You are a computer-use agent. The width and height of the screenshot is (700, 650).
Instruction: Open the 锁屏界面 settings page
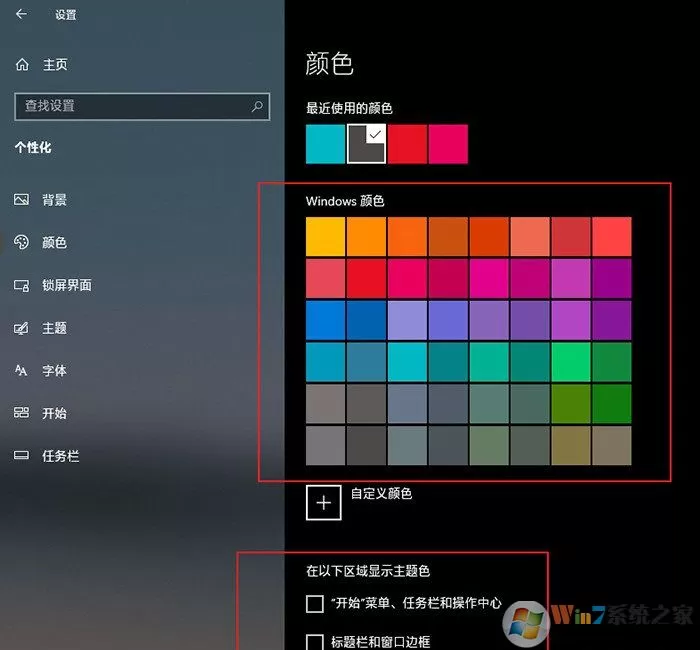pos(53,285)
